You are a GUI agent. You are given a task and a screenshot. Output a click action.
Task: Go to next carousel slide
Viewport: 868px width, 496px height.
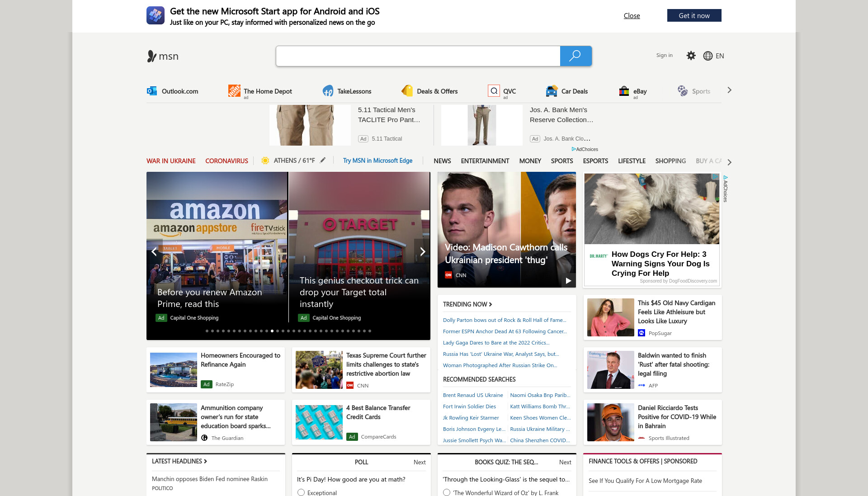[x=422, y=251]
